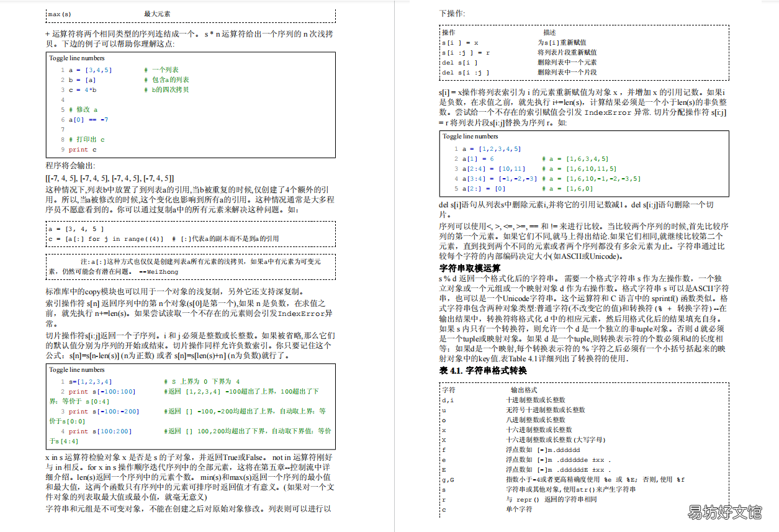
Task: Click the 'max(s)' cell at the page top
Action: pyautogui.click(x=60, y=14)
